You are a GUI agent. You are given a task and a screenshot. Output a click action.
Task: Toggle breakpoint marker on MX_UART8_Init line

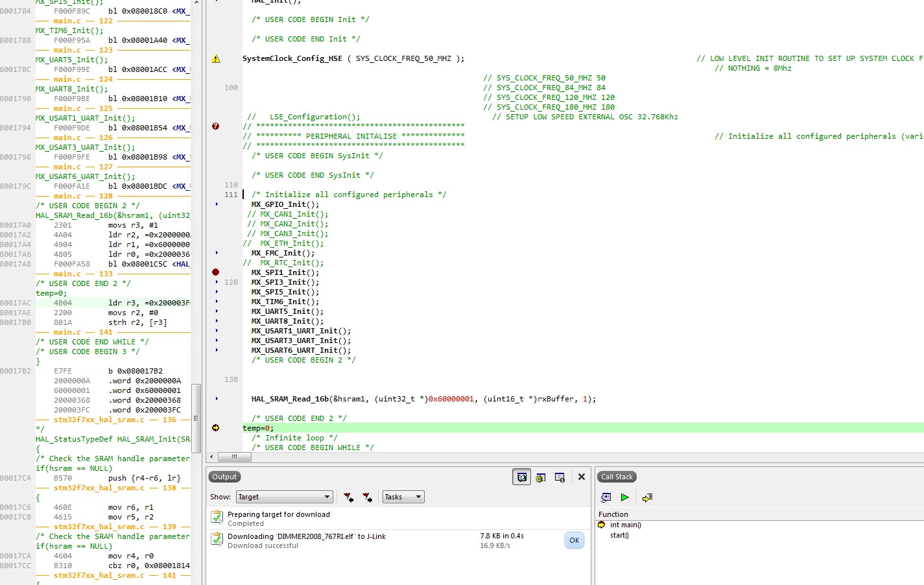[217, 321]
